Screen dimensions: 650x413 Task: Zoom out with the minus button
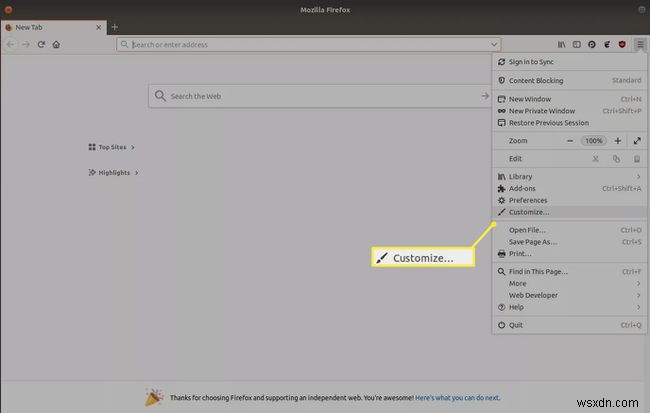pyautogui.click(x=570, y=141)
